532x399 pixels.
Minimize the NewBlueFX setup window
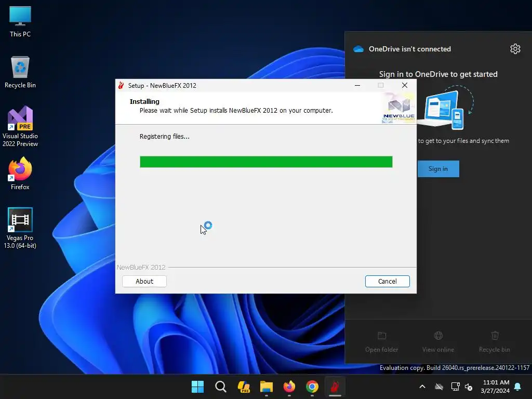click(357, 85)
